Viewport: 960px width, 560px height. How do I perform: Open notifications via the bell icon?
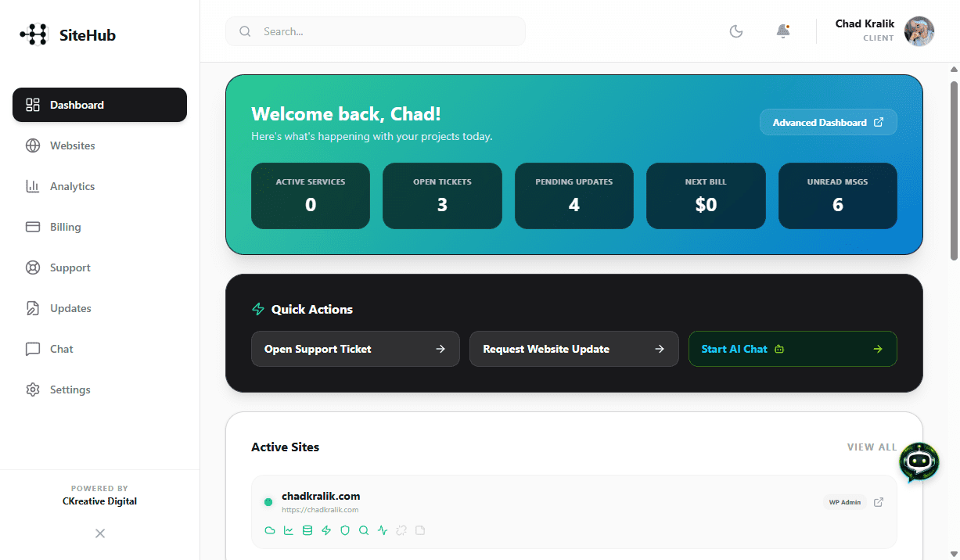[782, 31]
